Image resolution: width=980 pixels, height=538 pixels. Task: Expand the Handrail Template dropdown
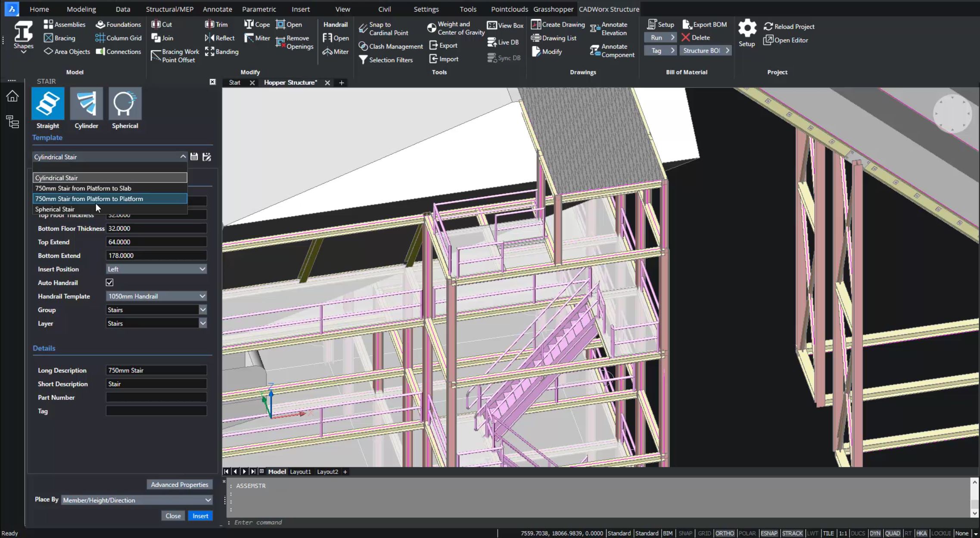pyautogui.click(x=156, y=296)
